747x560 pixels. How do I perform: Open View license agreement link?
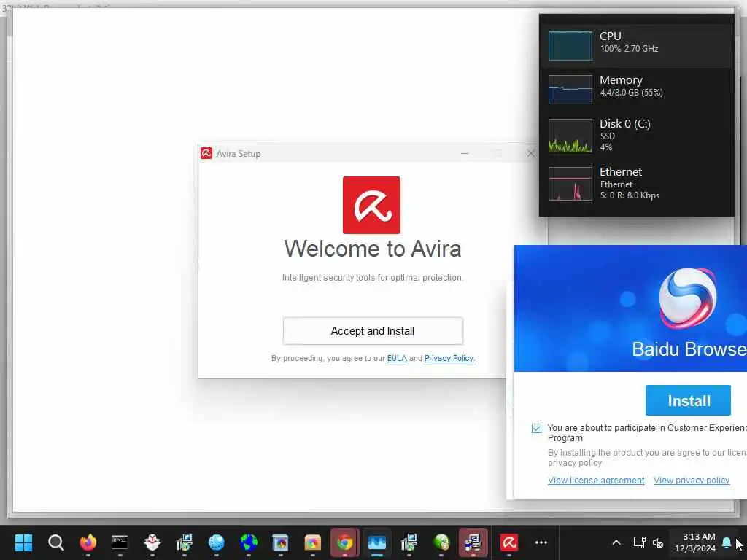coord(596,480)
